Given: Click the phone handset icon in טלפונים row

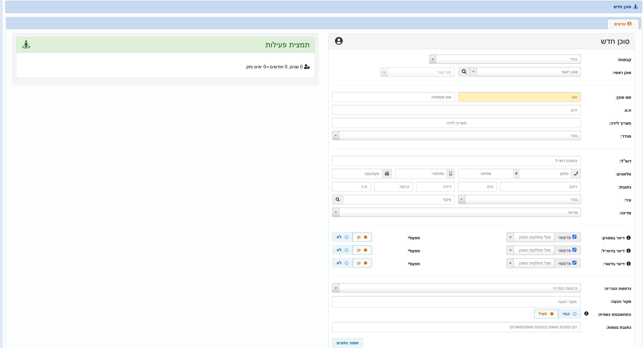Looking at the screenshot, I should 576,174.
